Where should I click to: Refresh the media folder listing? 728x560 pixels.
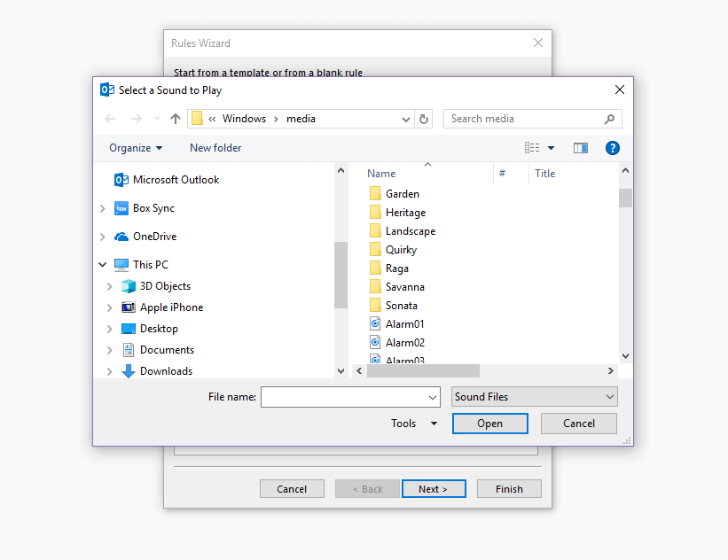(x=424, y=119)
